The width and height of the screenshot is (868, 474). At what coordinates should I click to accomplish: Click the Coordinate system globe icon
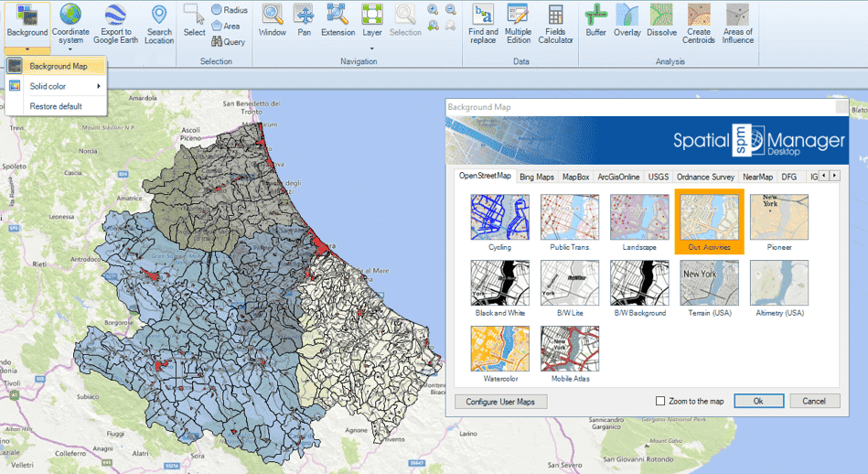[x=70, y=15]
